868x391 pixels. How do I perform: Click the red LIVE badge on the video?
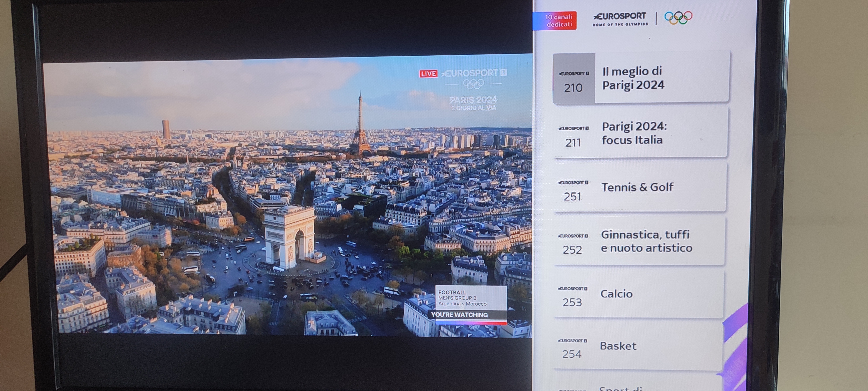click(x=428, y=74)
